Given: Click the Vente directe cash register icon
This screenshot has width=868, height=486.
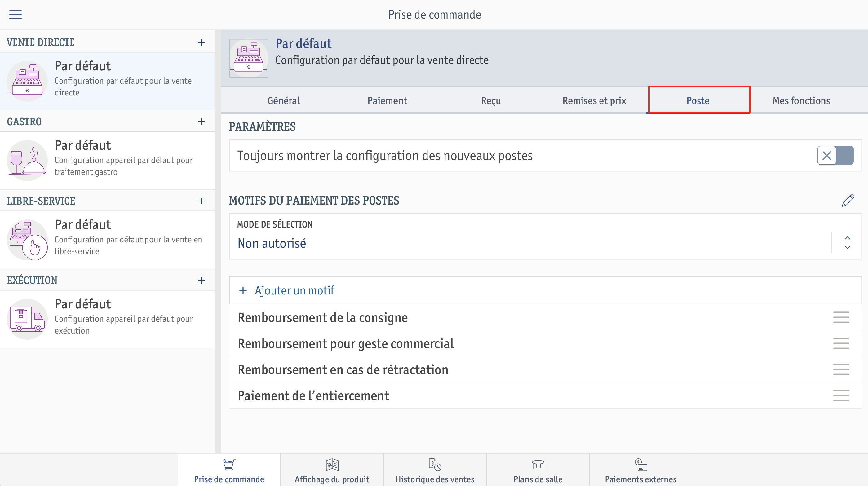Looking at the screenshot, I should (27, 81).
